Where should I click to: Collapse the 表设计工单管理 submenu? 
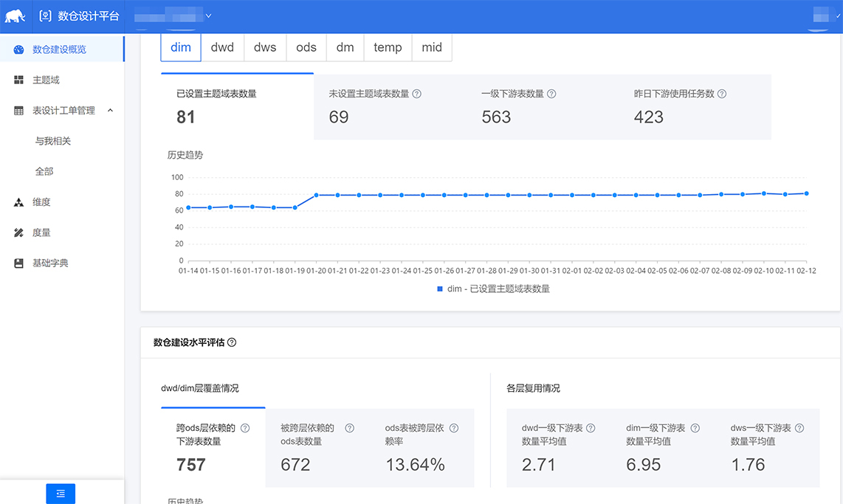[110, 111]
